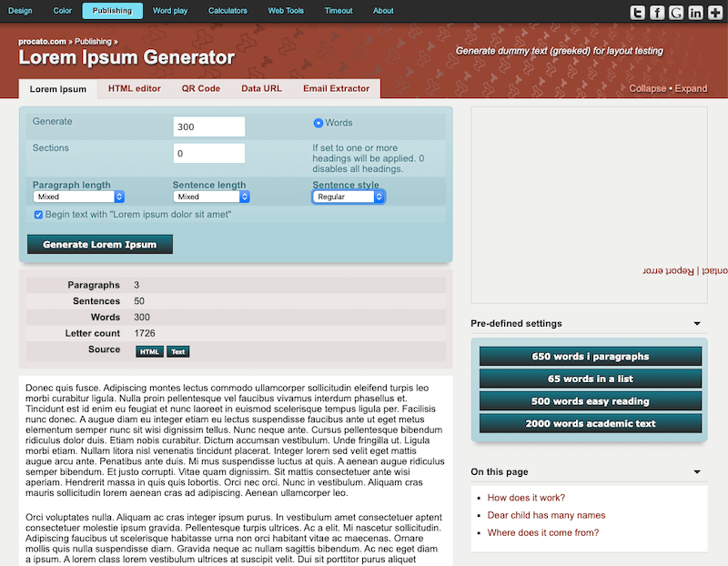
Task: Collapse the Pre-defined settings section
Action: click(697, 323)
